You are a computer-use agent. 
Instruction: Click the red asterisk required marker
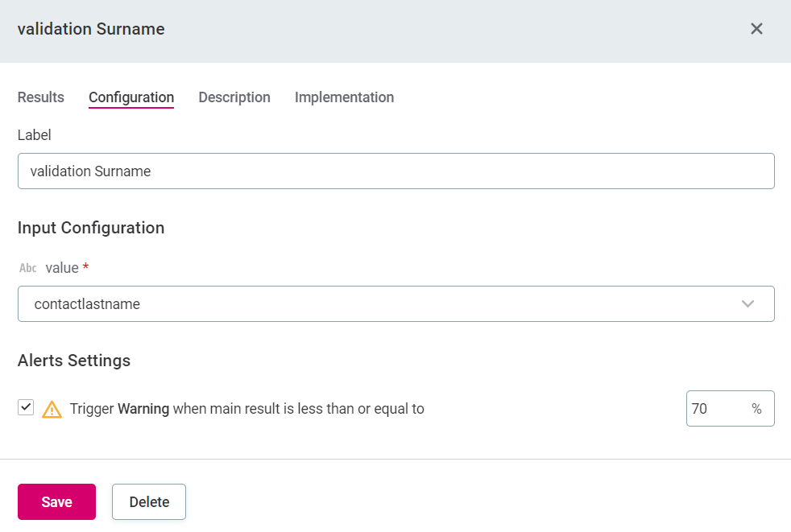click(x=85, y=267)
